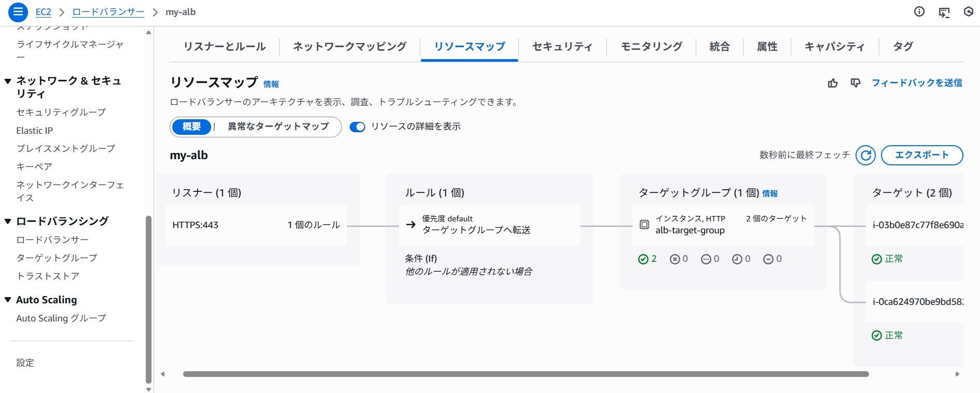Click the hexagon settings icon top right
The height and width of the screenshot is (393, 980).
(x=969, y=11)
